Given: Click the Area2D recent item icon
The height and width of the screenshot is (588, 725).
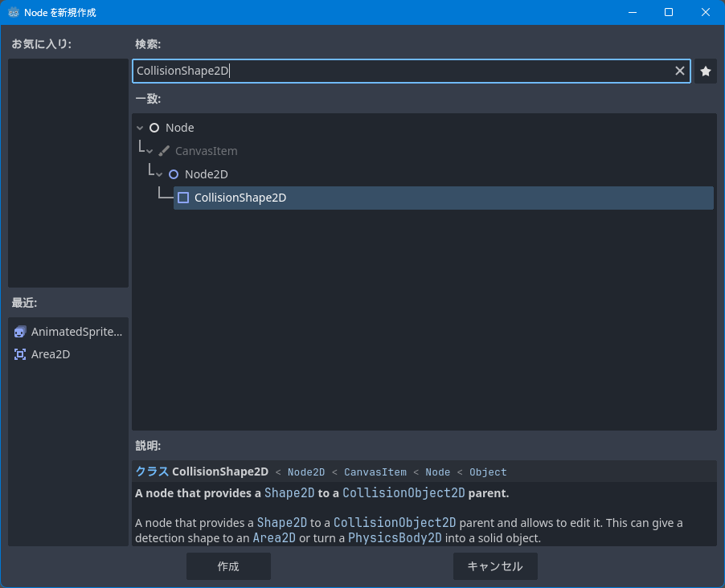Looking at the screenshot, I should click(20, 354).
